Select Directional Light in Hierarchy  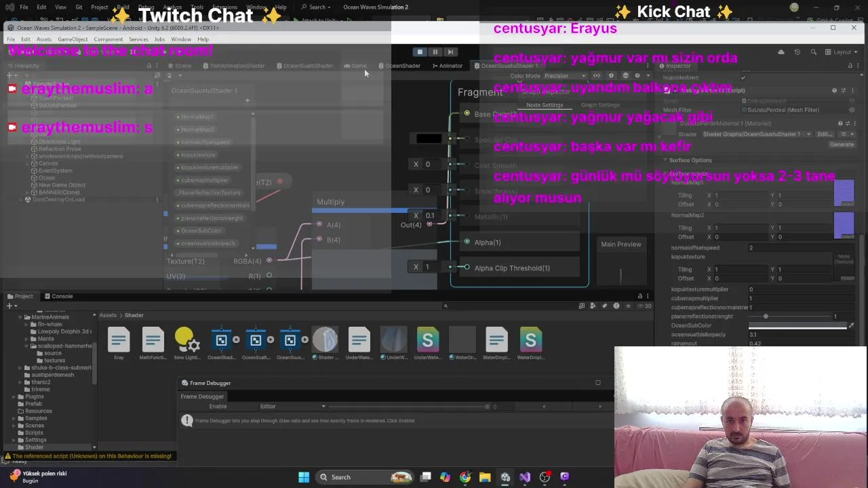coord(60,142)
